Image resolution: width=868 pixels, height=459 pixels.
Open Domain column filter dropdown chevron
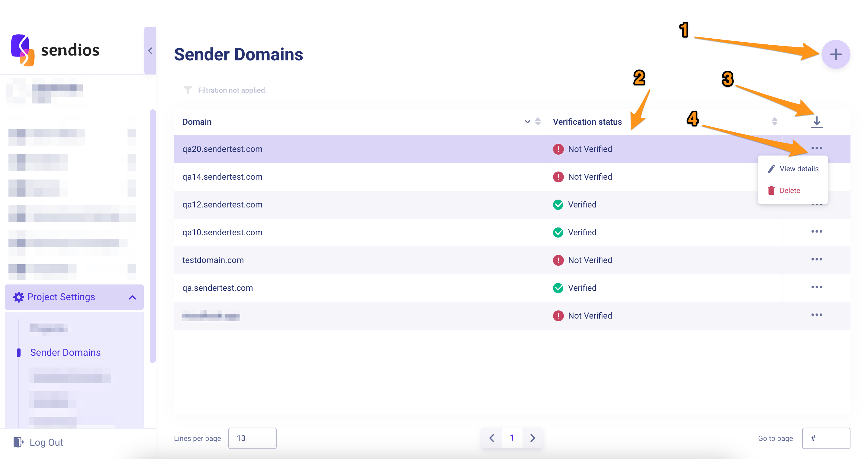pos(527,122)
